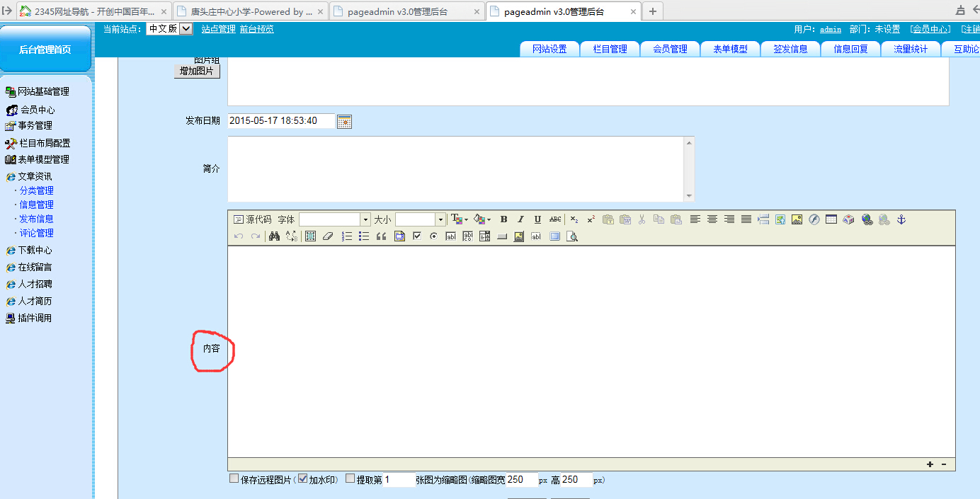The height and width of the screenshot is (499, 980).
Task: Apply italic formatting in the editor
Action: click(520, 219)
